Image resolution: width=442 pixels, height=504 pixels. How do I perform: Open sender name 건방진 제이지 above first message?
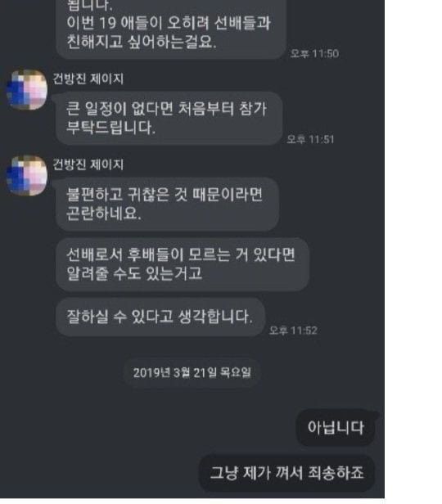pos(88,79)
